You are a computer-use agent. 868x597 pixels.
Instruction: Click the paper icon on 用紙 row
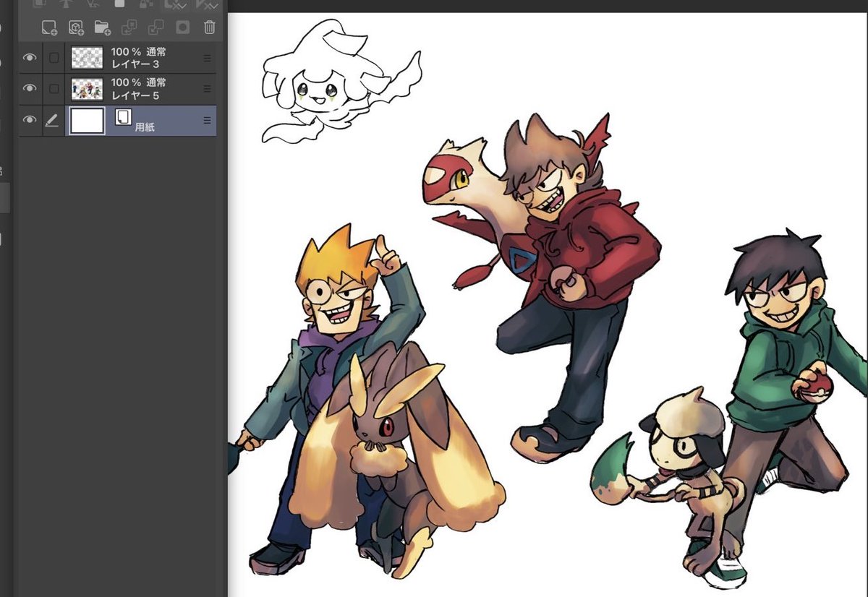[x=122, y=118]
